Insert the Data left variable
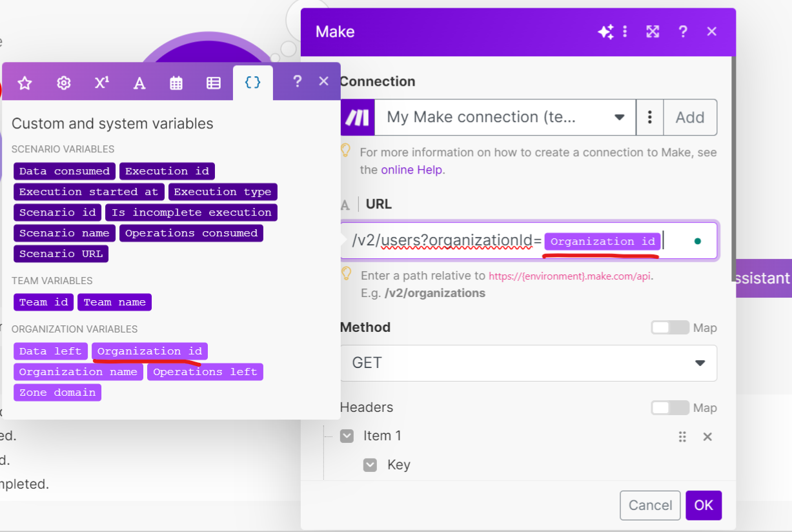This screenshot has height=532, width=792. coord(50,351)
